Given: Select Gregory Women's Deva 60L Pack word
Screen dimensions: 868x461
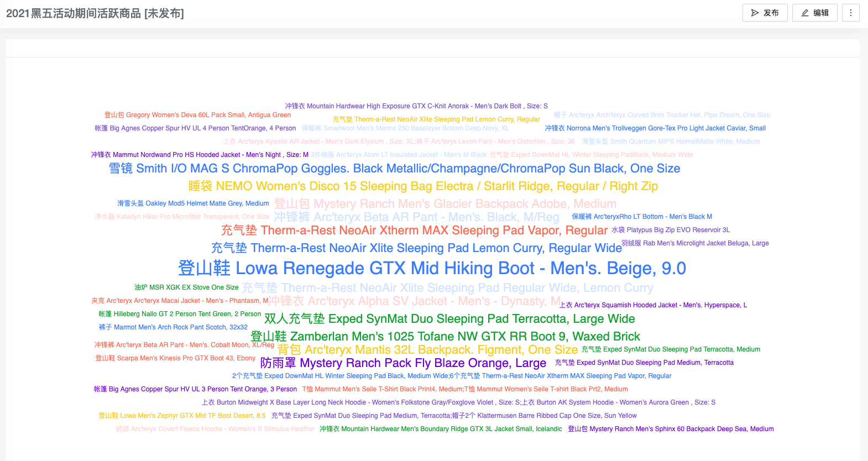Looking at the screenshot, I should 197,115.
